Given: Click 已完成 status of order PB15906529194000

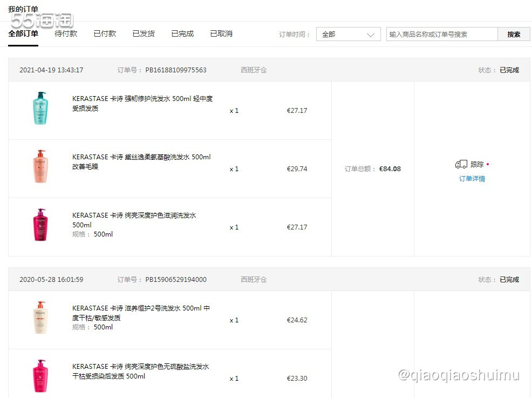Looking at the screenshot, I should pyautogui.click(x=509, y=280).
